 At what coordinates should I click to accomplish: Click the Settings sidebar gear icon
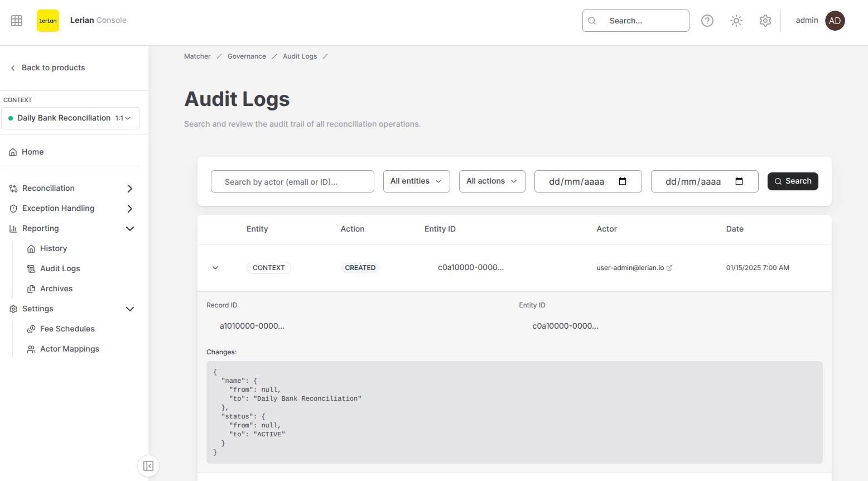coord(13,309)
